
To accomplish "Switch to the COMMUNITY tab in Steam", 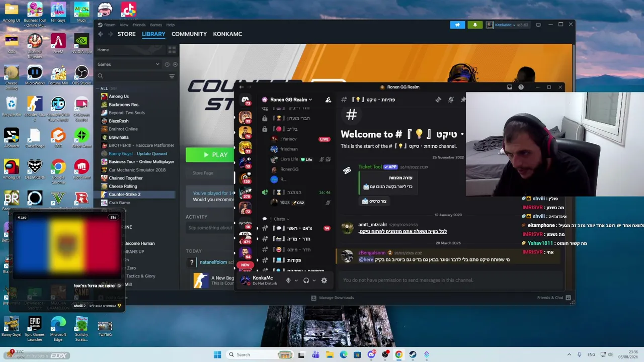I will [x=189, y=34].
